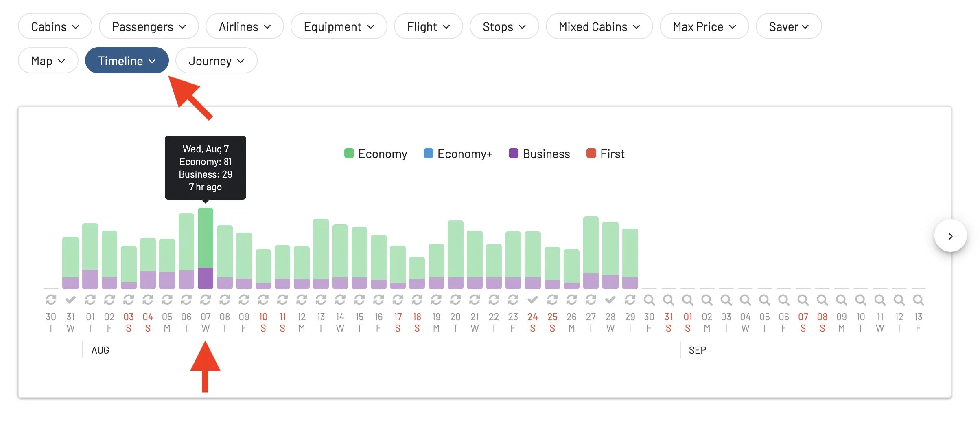The height and width of the screenshot is (422, 980).
Task: Select the Aug 20 availability bar
Action: click(x=455, y=255)
